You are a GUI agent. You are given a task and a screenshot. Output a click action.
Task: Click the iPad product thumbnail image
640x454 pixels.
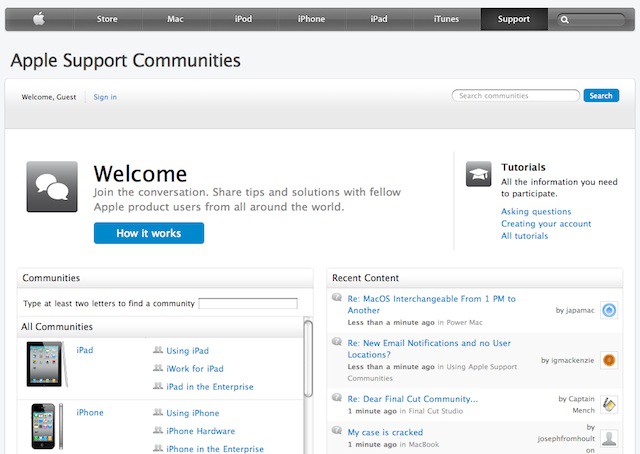[x=46, y=364]
